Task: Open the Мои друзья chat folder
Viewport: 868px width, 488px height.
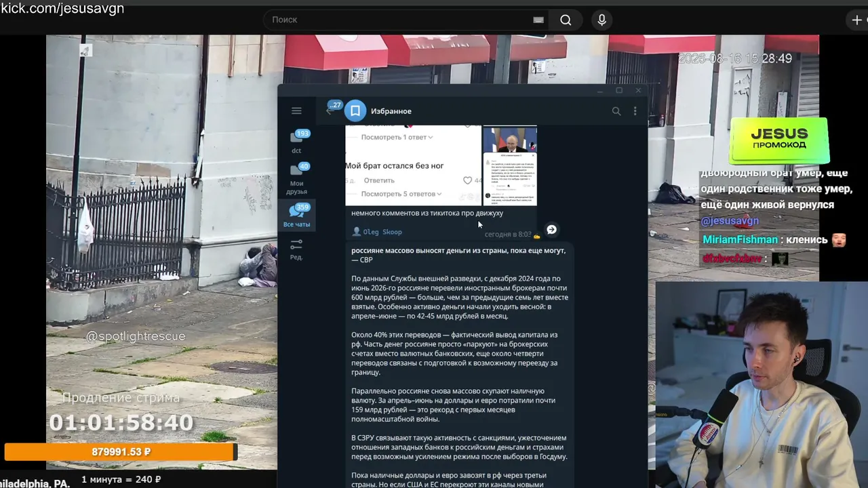Action: (x=296, y=179)
